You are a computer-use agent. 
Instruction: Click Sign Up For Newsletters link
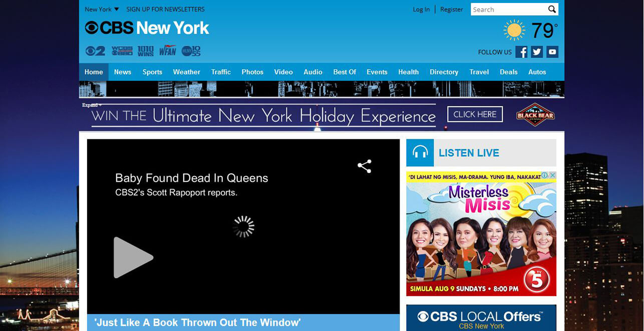(x=165, y=9)
